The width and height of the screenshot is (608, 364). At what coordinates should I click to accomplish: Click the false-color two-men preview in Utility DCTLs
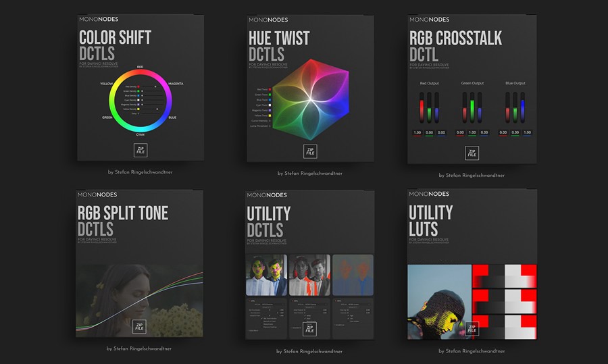[266, 275]
